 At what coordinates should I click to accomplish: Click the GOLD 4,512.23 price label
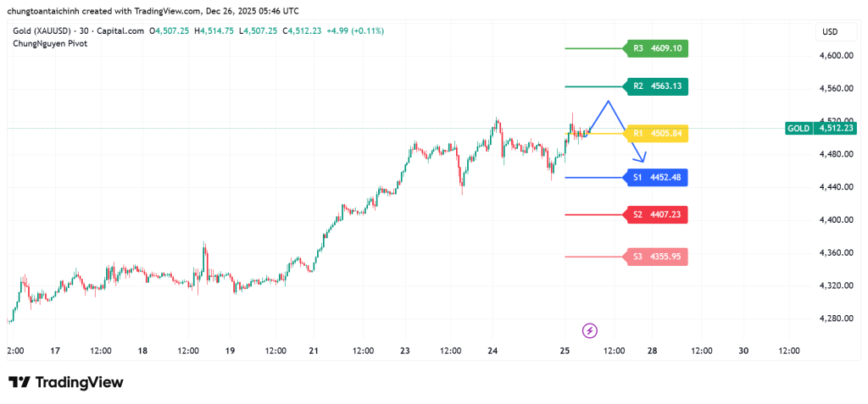[x=820, y=128]
